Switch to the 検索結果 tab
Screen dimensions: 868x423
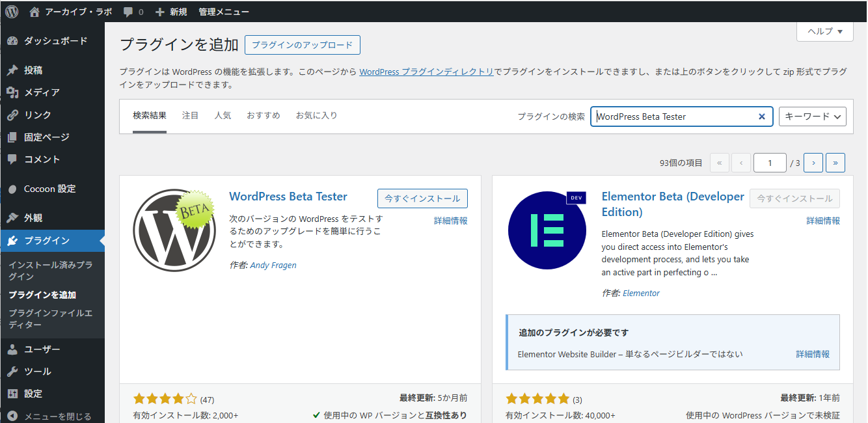coord(150,116)
